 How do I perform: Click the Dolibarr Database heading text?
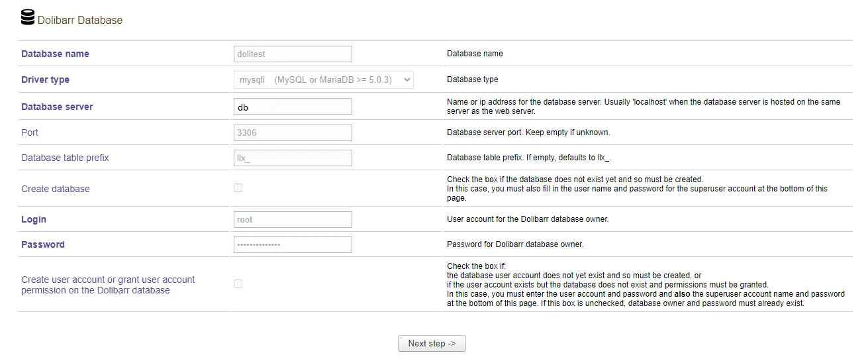[x=80, y=20]
